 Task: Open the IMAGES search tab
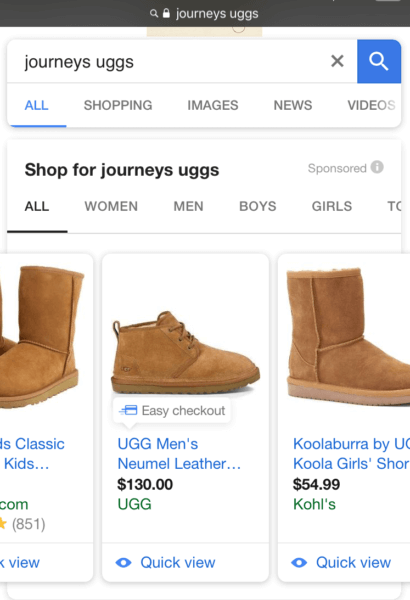tap(213, 105)
